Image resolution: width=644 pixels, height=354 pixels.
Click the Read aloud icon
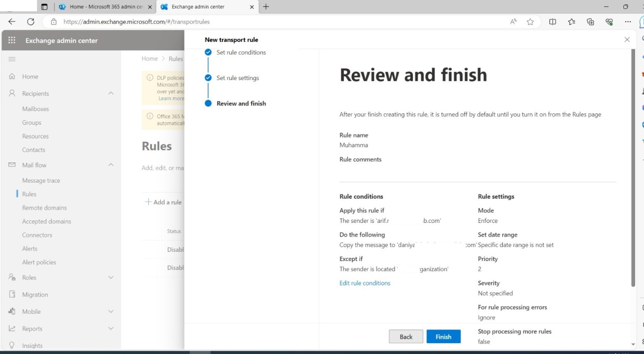[x=513, y=22]
